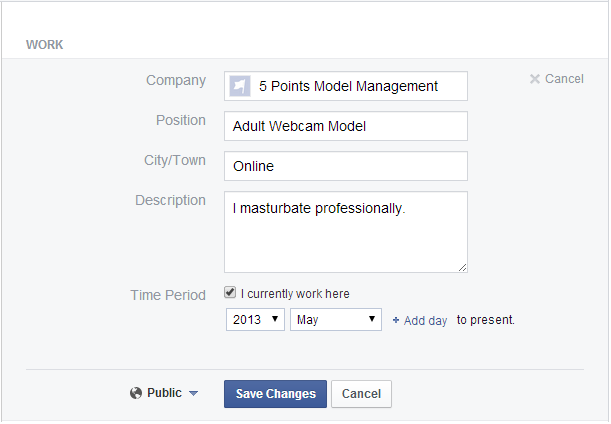Click the 5 Points Model Management company field
The image size is (611, 424).
(346, 86)
